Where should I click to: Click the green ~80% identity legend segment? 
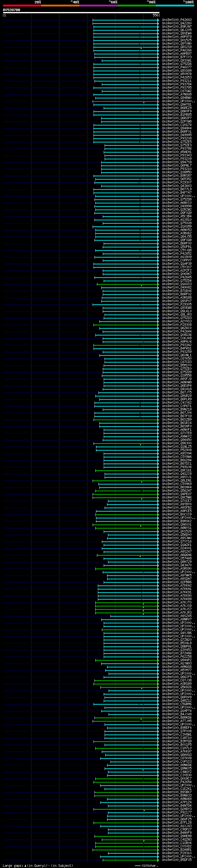coord(137,6)
